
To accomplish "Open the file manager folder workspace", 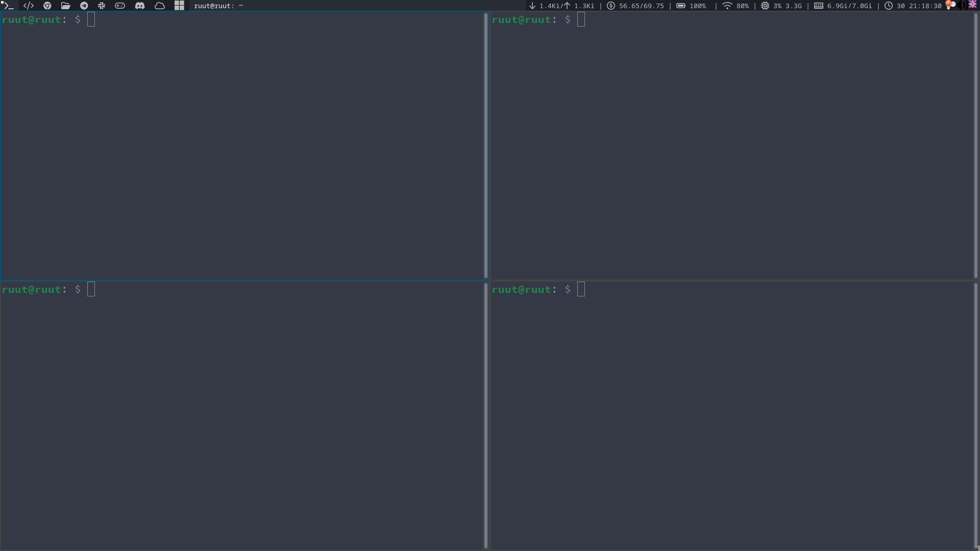I will [66, 6].
